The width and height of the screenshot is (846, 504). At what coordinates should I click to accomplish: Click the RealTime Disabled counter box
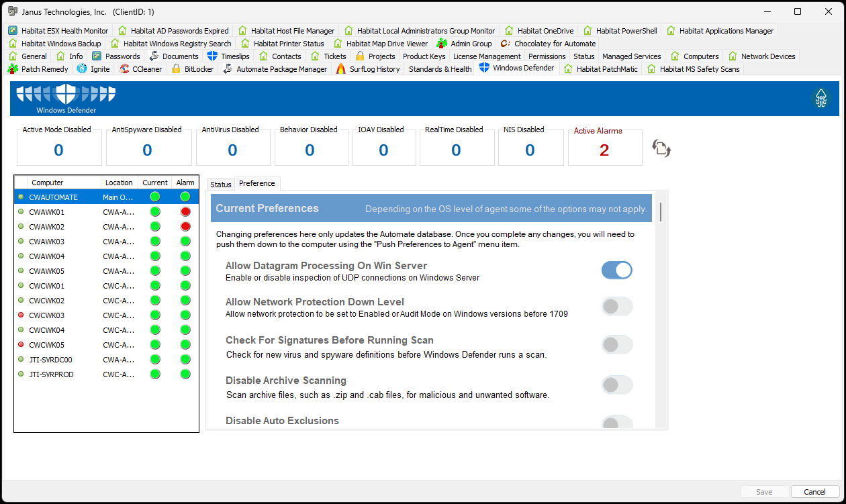coord(456,147)
